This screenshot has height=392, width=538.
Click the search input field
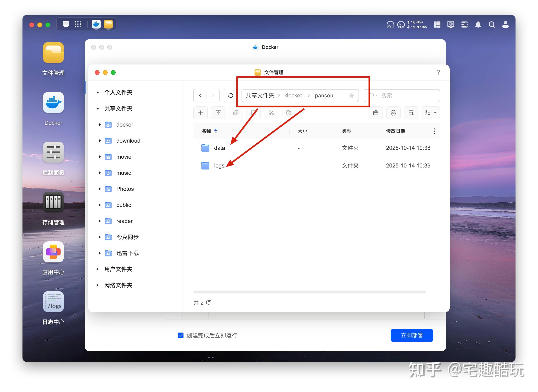(403, 96)
